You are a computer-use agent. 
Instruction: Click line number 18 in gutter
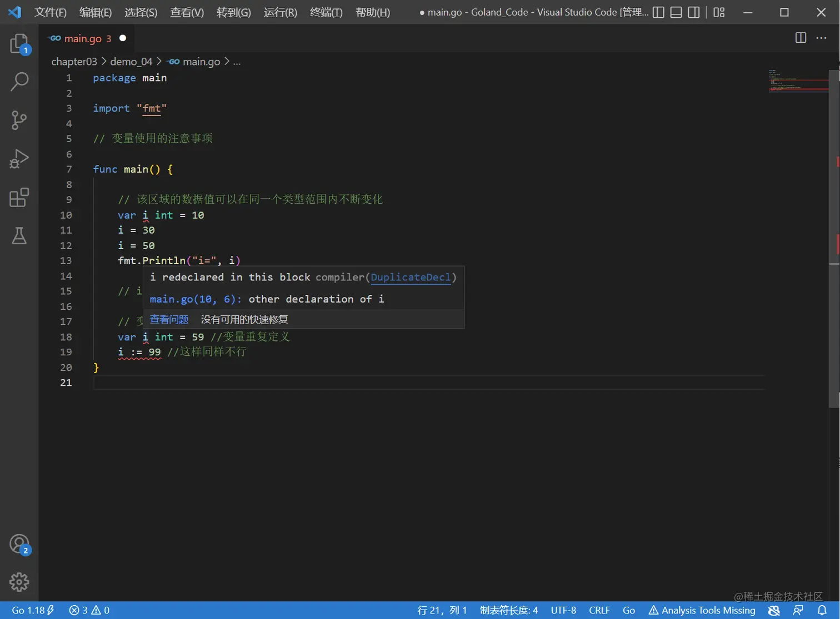point(66,337)
